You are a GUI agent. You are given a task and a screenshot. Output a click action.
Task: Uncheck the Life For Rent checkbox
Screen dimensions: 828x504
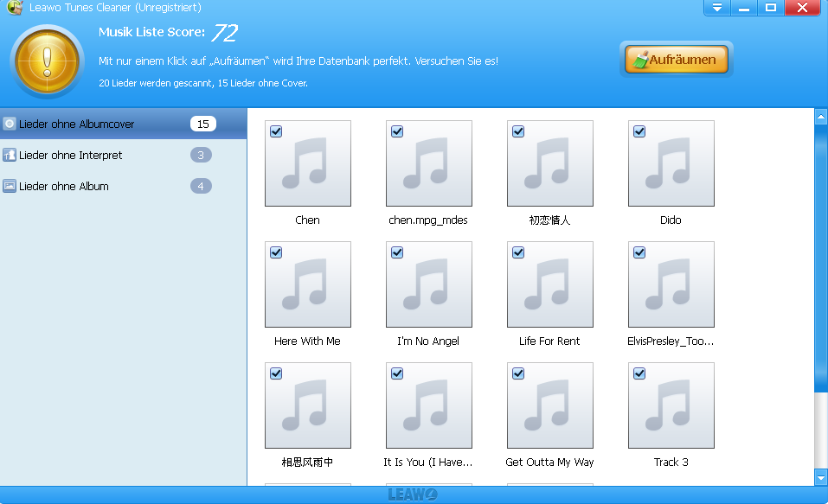[x=518, y=252]
